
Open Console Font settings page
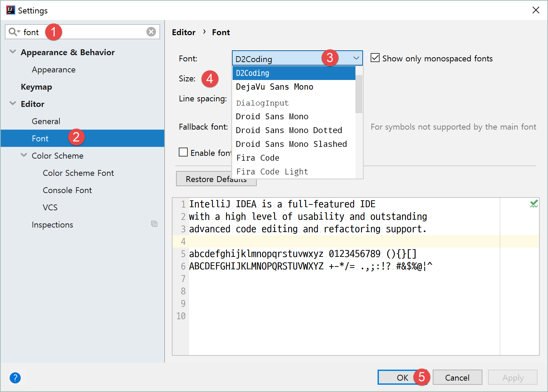(67, 190)
